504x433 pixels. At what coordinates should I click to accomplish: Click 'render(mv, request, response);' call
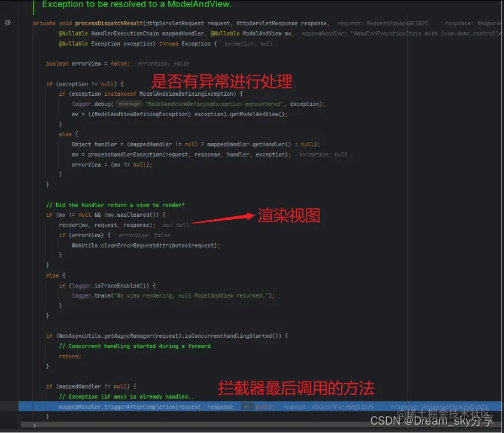click(x=107, y=225)
